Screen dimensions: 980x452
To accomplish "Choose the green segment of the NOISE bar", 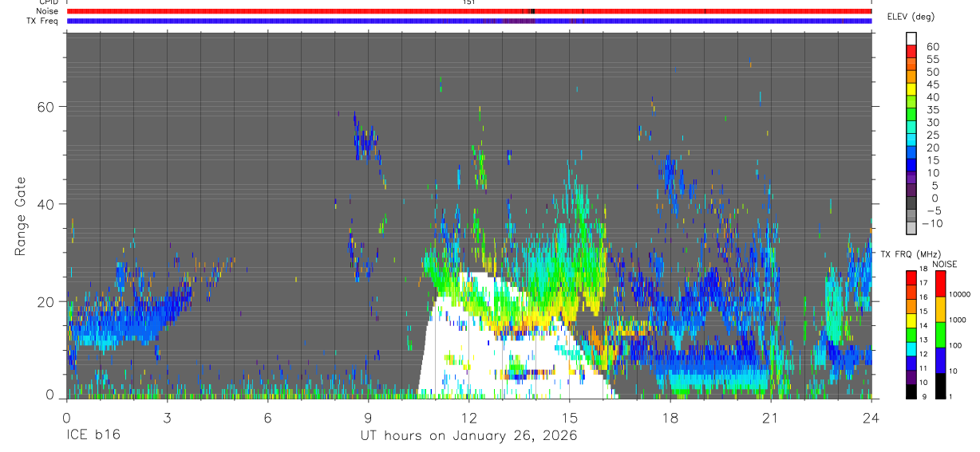I will click(940, 335).
